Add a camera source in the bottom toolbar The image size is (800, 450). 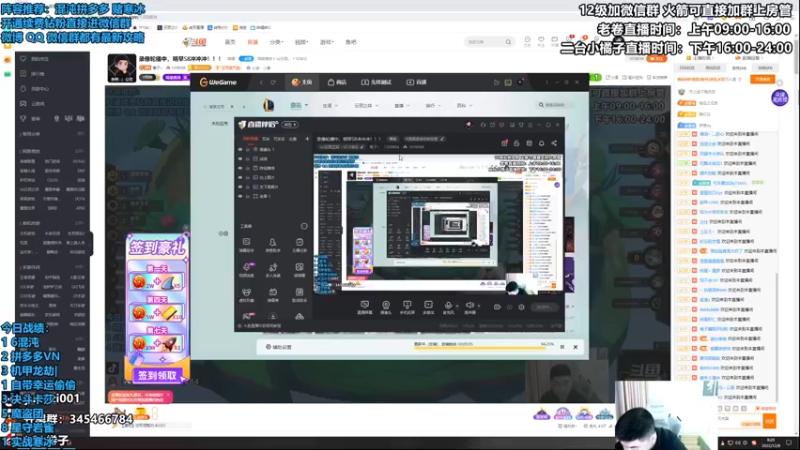[x=386, y=307]
